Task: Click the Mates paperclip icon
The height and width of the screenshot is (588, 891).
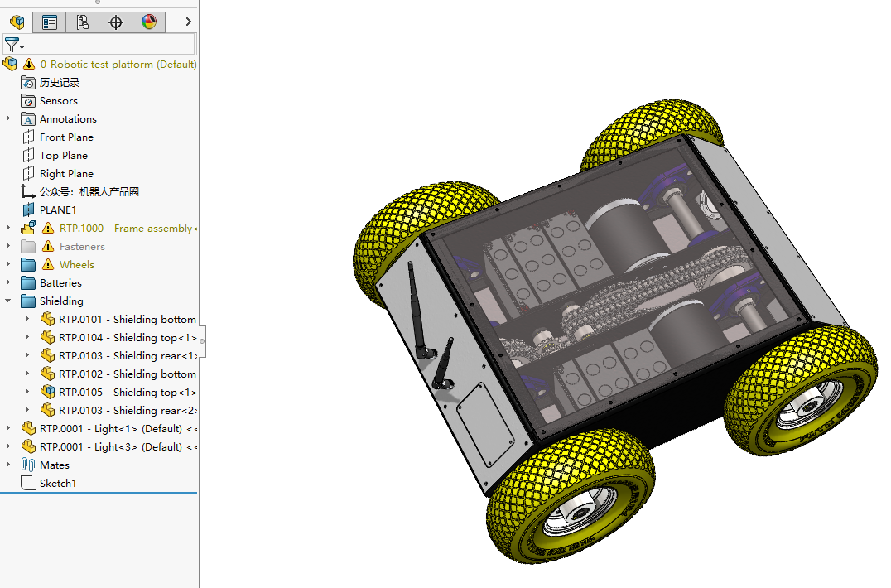Action: tap(28, 465)
